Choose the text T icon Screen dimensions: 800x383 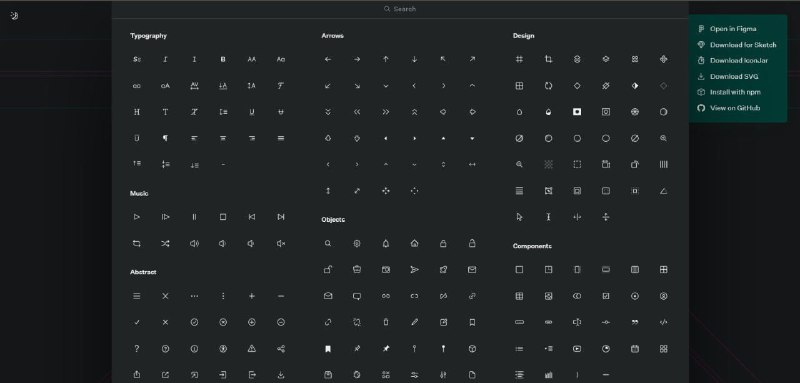[165, 112]
